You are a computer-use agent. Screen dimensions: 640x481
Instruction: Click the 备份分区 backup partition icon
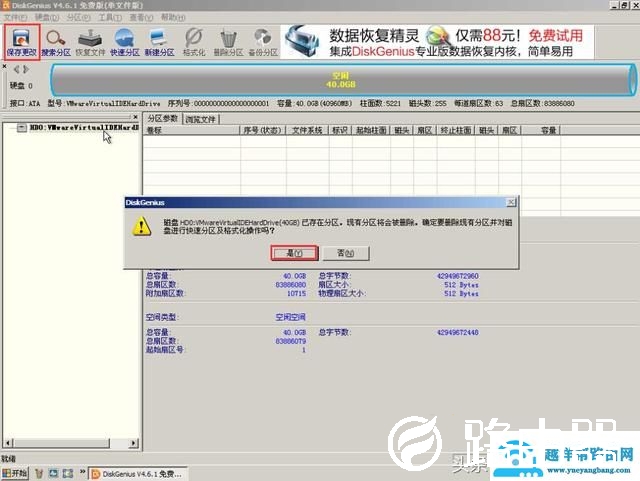point(263,42)
